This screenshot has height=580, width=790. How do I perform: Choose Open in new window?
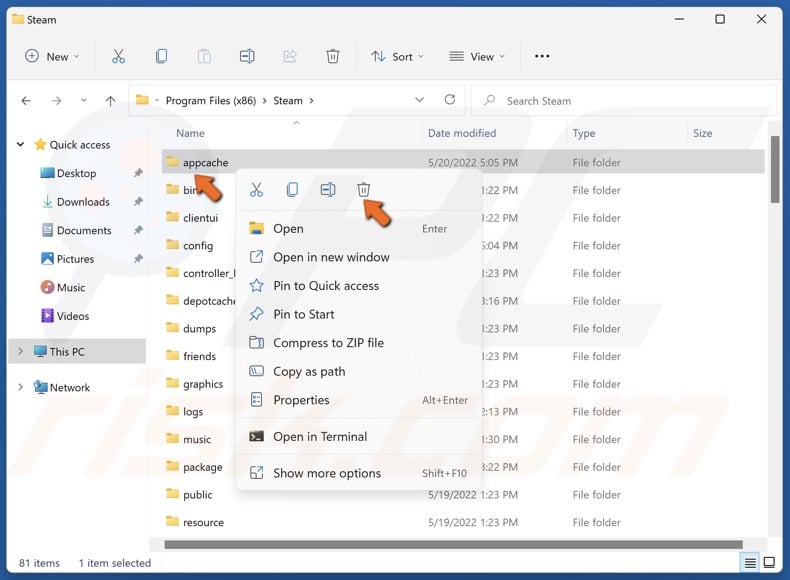coord(359,257)
